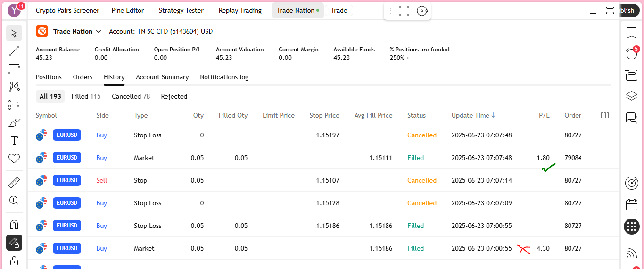This screenshot has width=644, height=269.
Task: Toggle magnet mode on
Action: tap(14, 225)
